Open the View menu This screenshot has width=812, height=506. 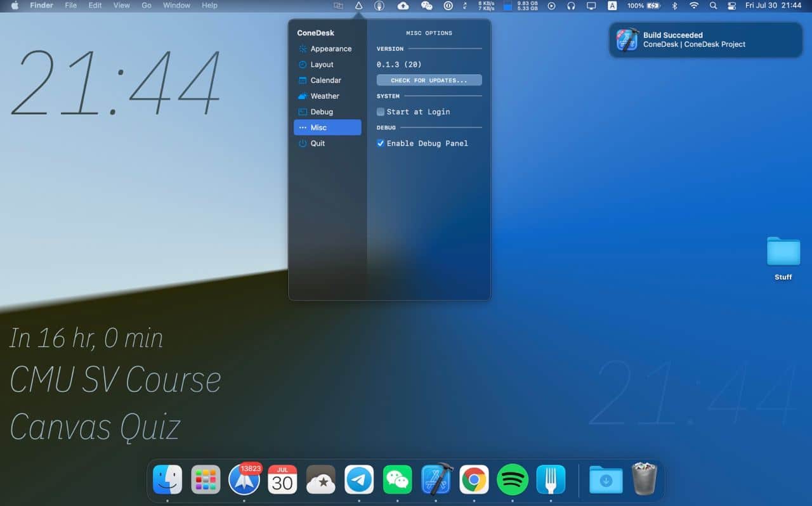[121, 6]
